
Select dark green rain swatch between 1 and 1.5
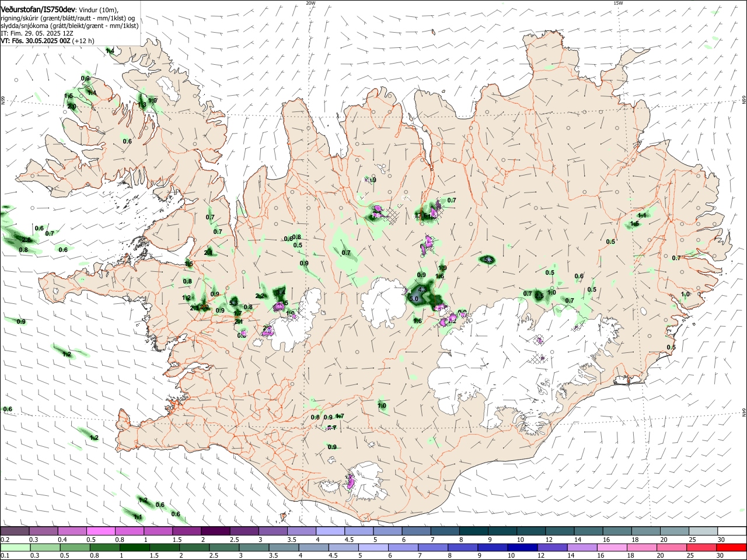135,548
